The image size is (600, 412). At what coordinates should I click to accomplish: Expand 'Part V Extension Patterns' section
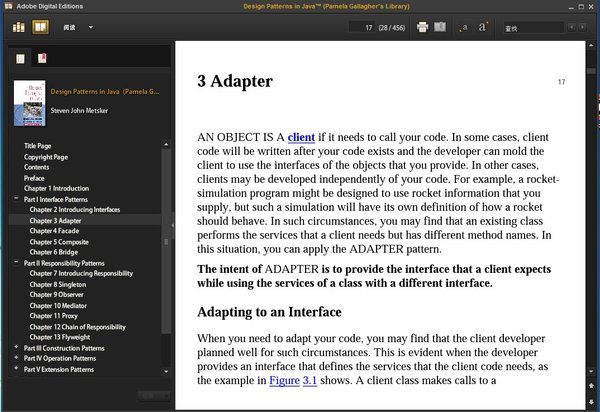click(x=16, y=369)
